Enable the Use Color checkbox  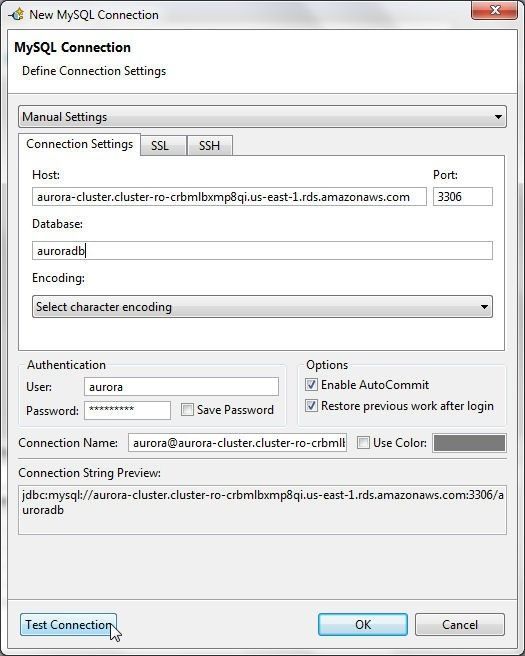click(363, 443)
